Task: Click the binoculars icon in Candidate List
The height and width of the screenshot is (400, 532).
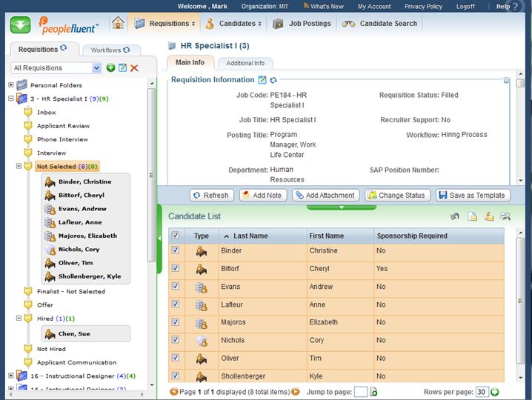Action: pyautogui.click(x=505, y=216)
